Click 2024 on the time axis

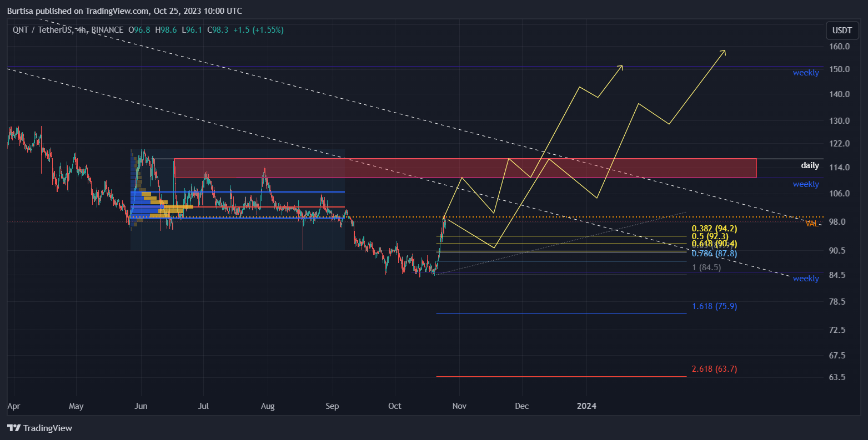[x=586, y=406]
